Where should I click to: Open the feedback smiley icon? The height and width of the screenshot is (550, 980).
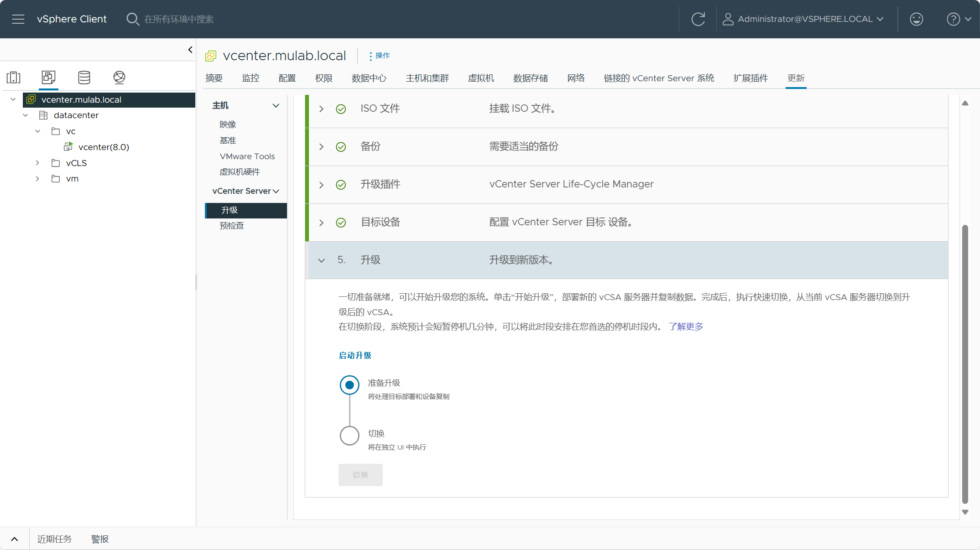tap(916, 19)
